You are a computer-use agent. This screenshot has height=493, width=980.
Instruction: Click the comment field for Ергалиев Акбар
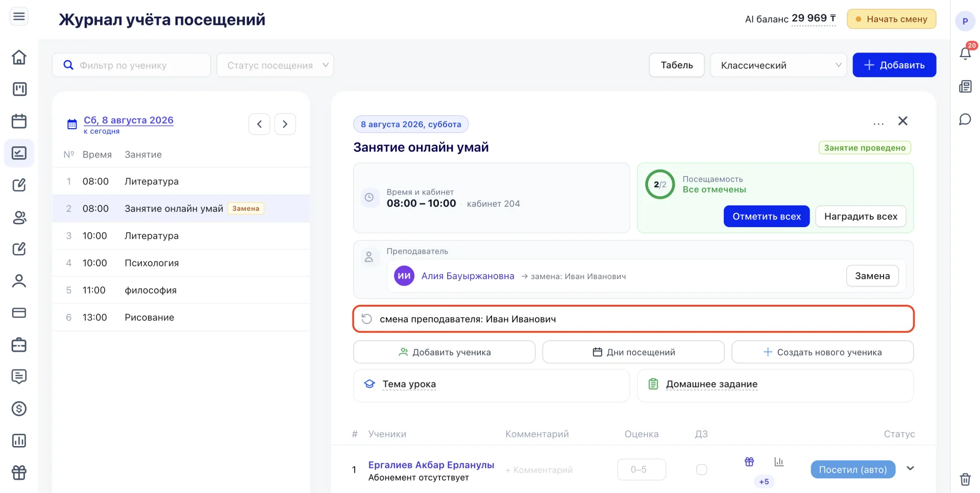[x=539, y=470]
